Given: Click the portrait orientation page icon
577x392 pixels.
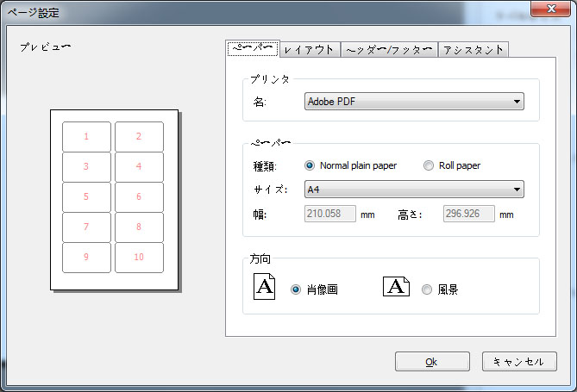Looking at the screenshot, I should tap(264, 286).
